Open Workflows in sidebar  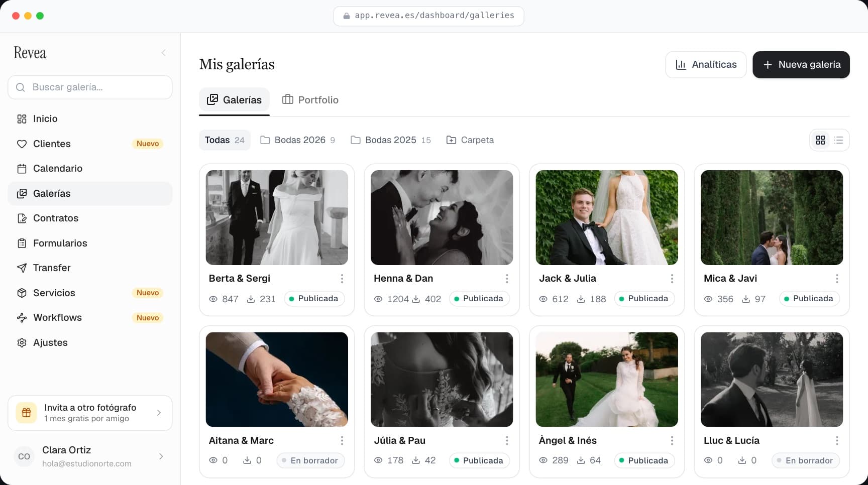90,318
